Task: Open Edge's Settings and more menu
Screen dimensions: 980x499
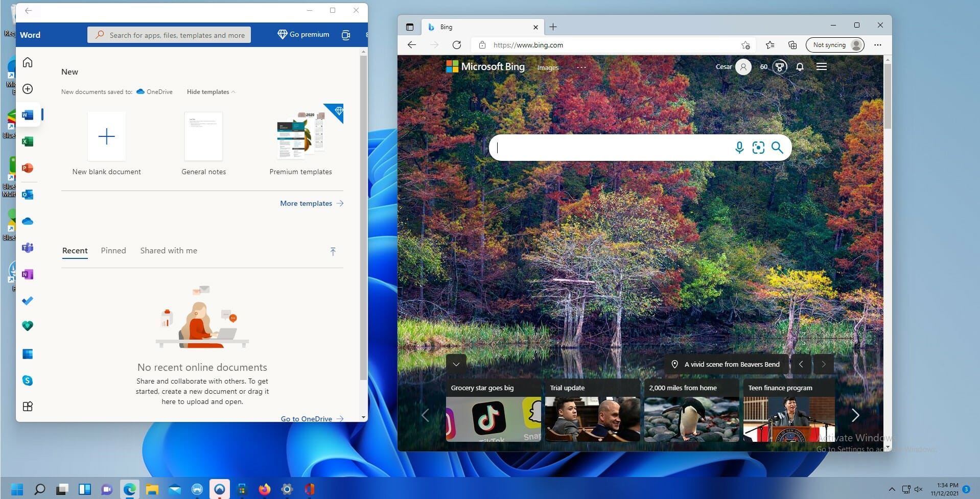Action: click(878, 44)
